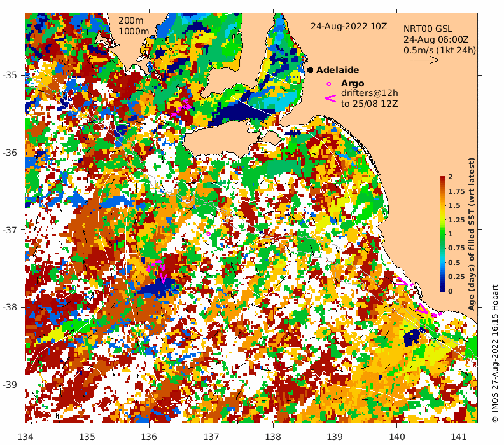Click the magenta drifter arrow in the legend
Viewport: 504px width, 445px height.
[x=330, y=99]
